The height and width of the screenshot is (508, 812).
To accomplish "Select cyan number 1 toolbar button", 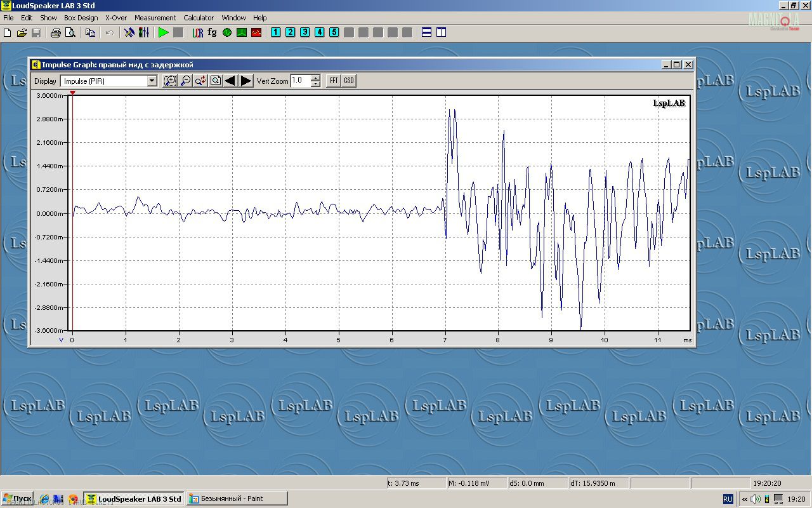I will [x=275, y=32].
